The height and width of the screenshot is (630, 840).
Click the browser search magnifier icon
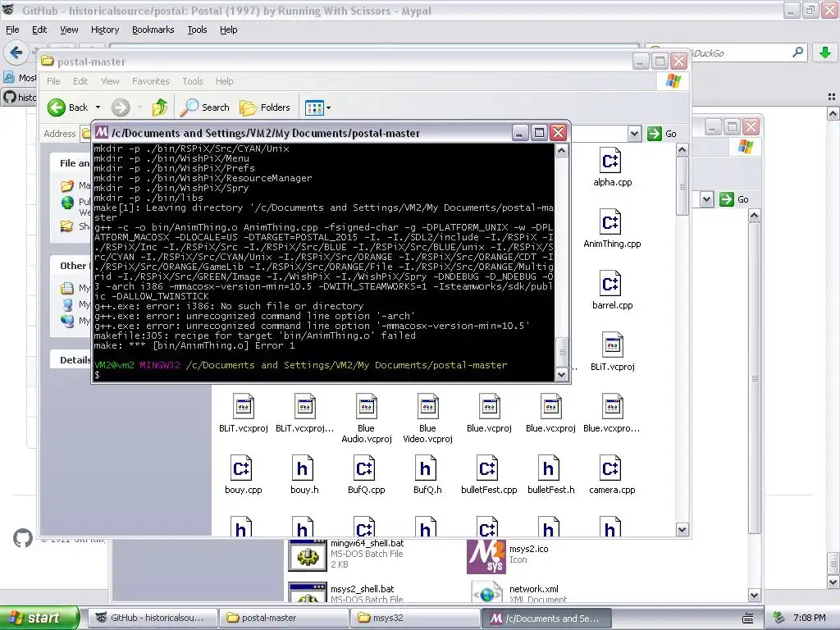[x=797, y=52]
